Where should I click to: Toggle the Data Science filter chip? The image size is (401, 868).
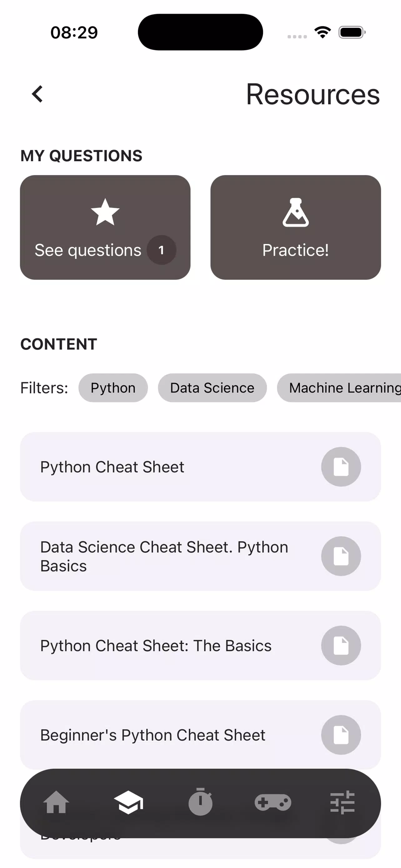pos(212,388)
